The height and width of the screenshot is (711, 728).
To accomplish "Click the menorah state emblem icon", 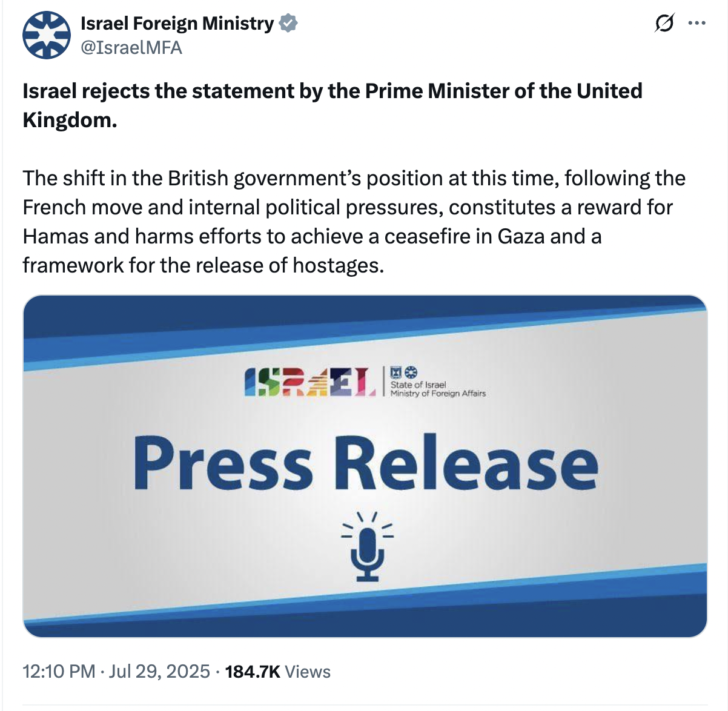I will tap(396, 372).
